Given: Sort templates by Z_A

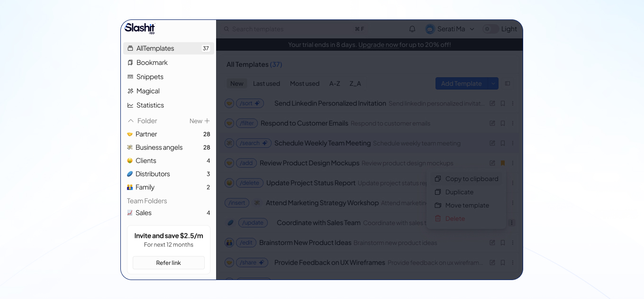Looking at the screenshot, I should click(x=355, y=83).
